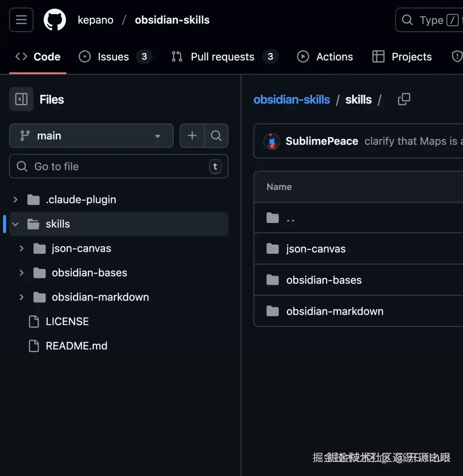
Task: Copy path with the copy icon
Action: pyautogui.click(x=404, y=99)
